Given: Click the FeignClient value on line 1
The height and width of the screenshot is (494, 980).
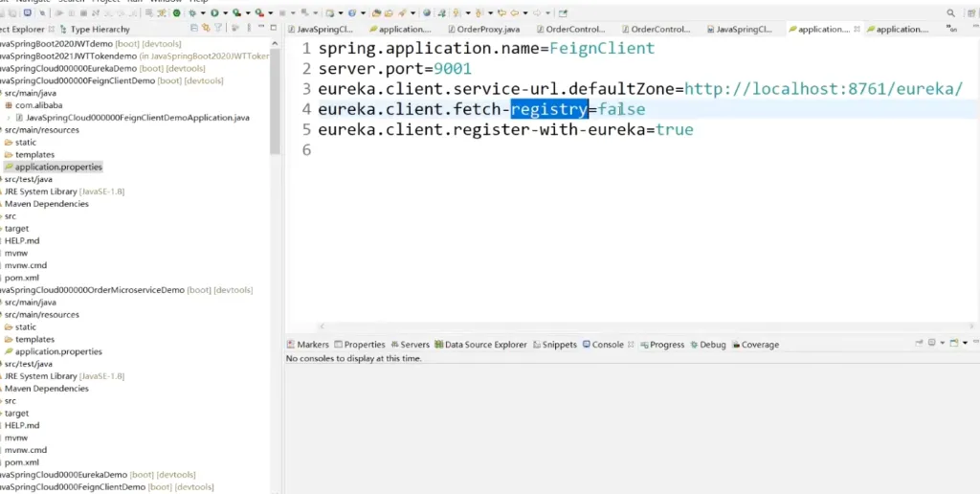Looking at the screenshot, I should point(602,48).
